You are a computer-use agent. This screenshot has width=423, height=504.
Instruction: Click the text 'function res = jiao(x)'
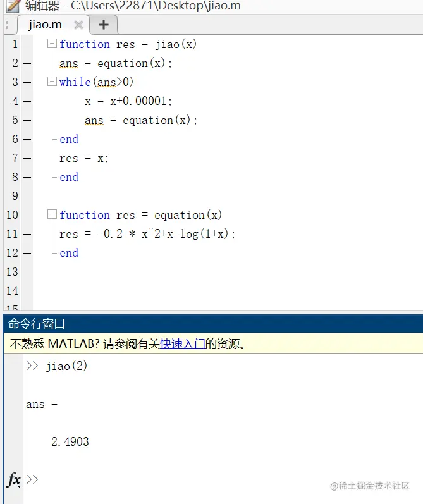click(x=128, y=44)
